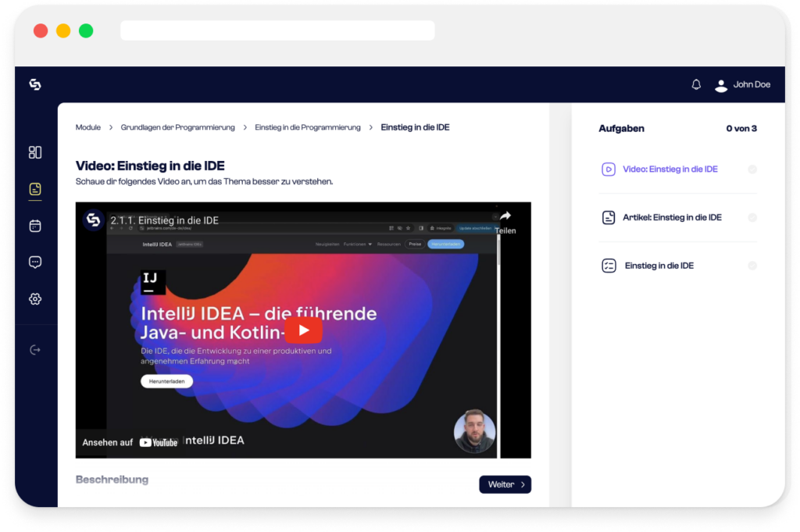Image resolution: width=800 pixels, height=532 pixels.
Task: Click the red close window button
Action: tap(41, 31)
